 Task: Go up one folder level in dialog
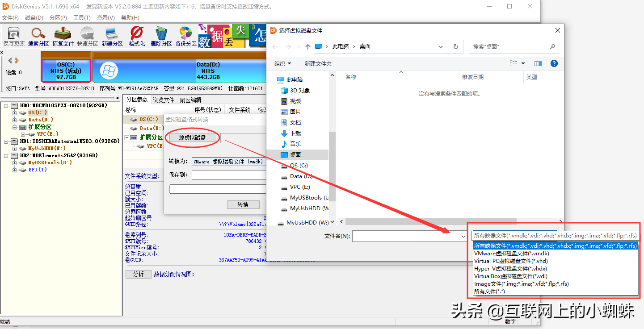[307, 46]
